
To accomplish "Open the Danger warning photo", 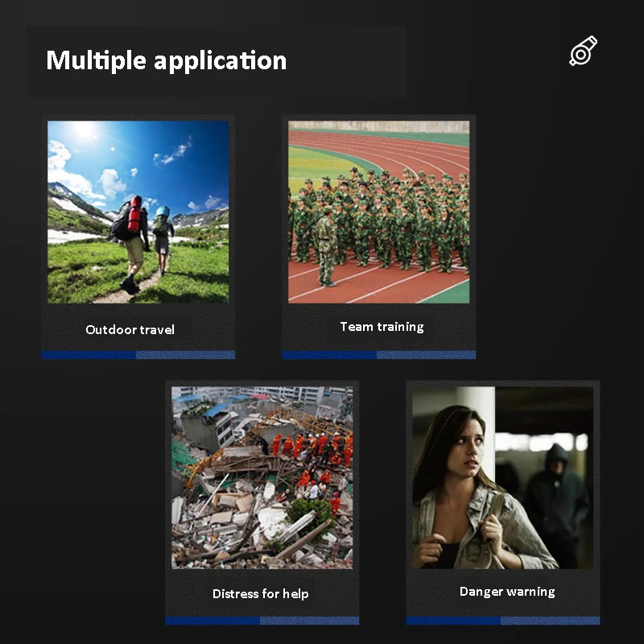I will (502, 477).
